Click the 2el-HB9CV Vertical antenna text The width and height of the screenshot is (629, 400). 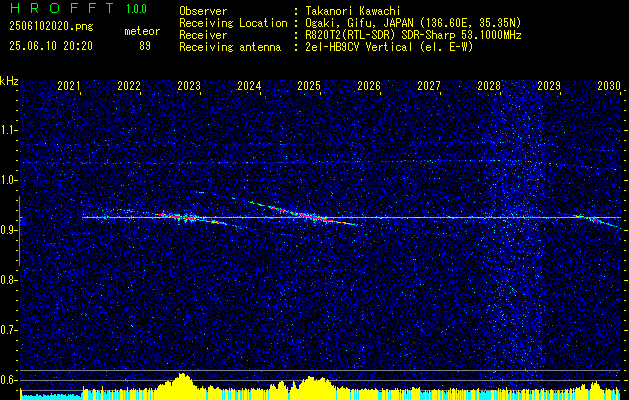pyautogui.click(x=389, y=47)
